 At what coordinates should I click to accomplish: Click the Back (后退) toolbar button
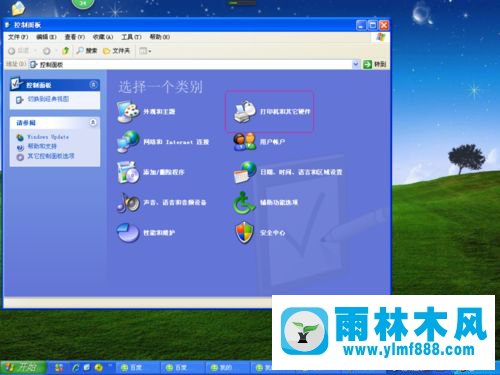(19, 51)
